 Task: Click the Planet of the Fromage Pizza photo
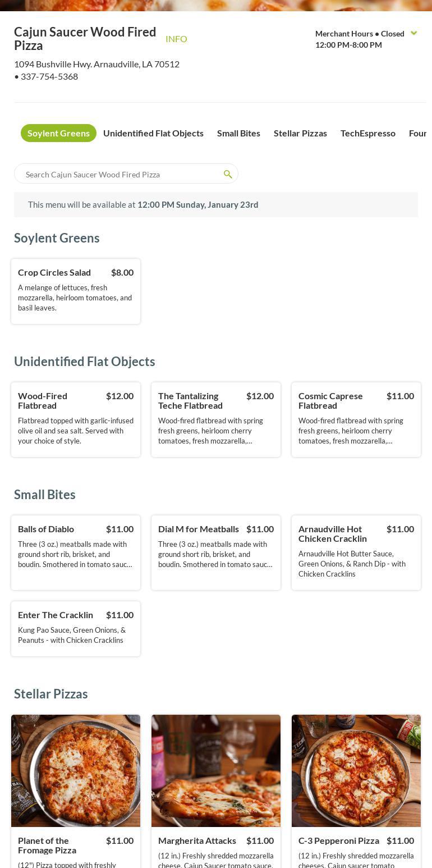pyautogui.click(x=76, y=770)
